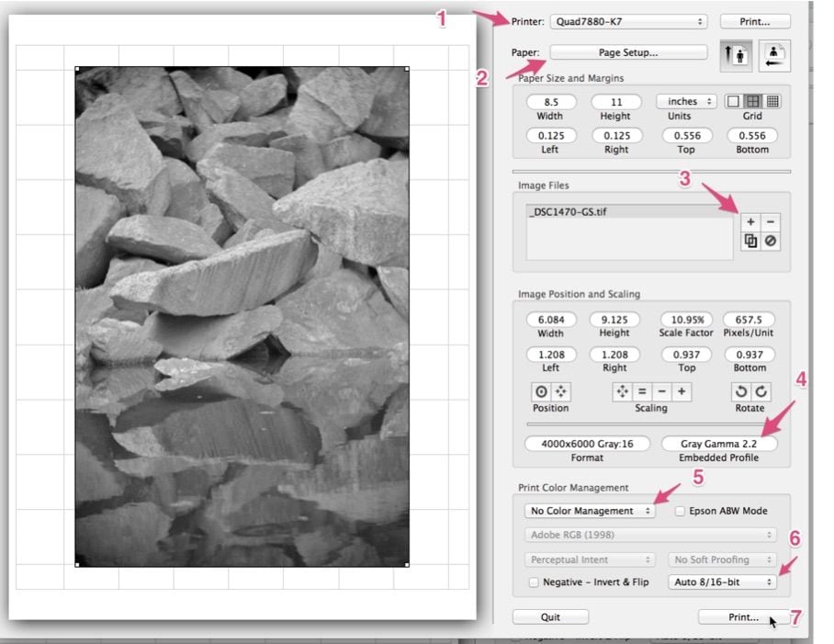
Task: Click the Page Setup... button
Action: click(x=628, y=53)
